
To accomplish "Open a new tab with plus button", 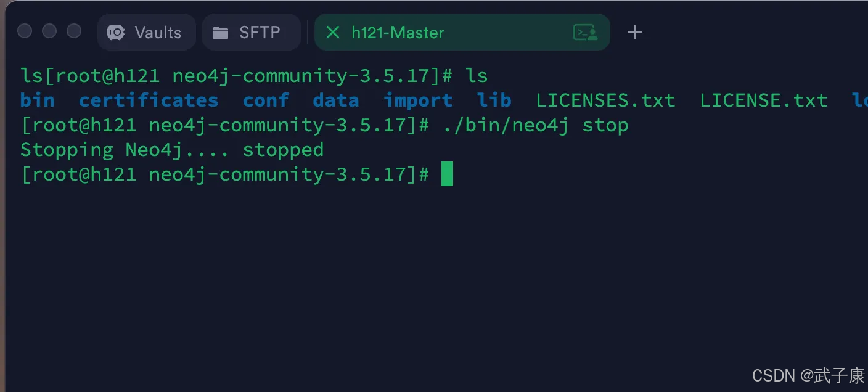I will (634, 32).
